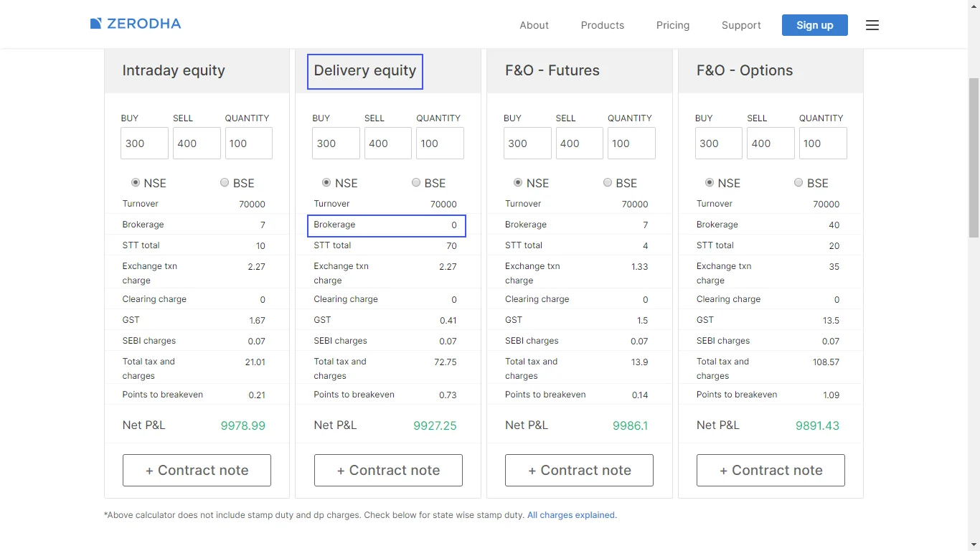Click Intraday equity Turnover value 70000
Viewport: 980px width, 551px height.
click(253, 204)
